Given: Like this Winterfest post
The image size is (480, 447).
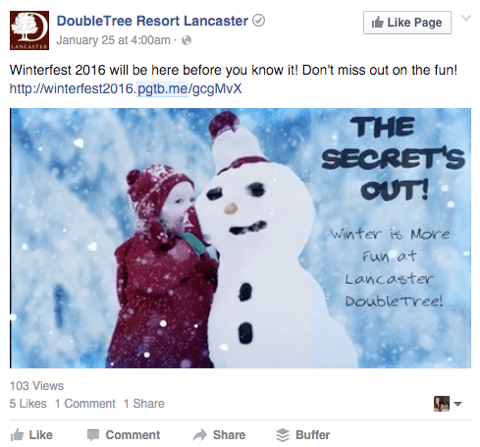Looking at the screenshot, I should coord(32,435).
